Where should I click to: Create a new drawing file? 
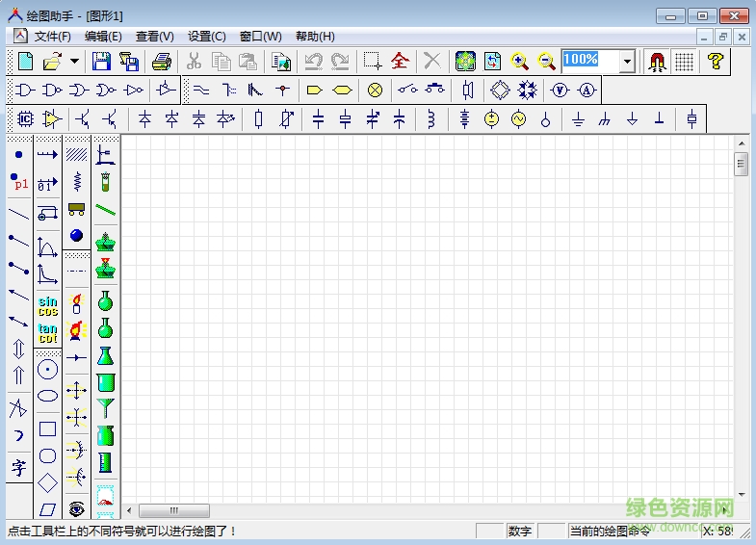point(26,62)
